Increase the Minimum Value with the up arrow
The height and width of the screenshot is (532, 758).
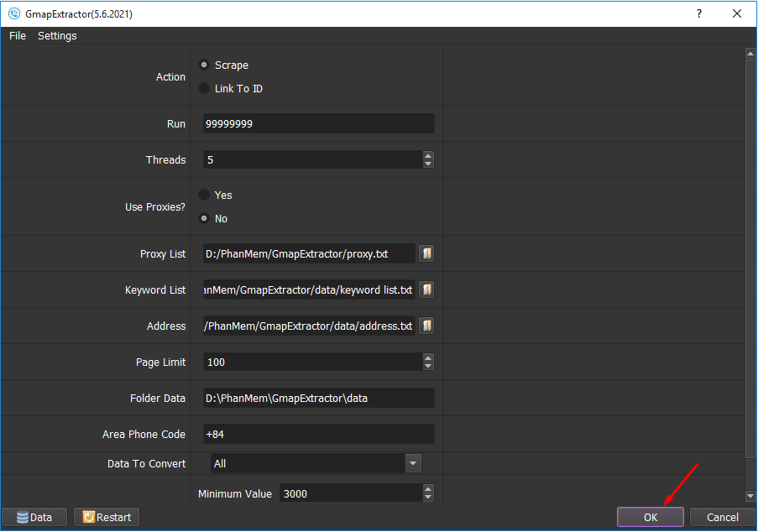point(428,489)
